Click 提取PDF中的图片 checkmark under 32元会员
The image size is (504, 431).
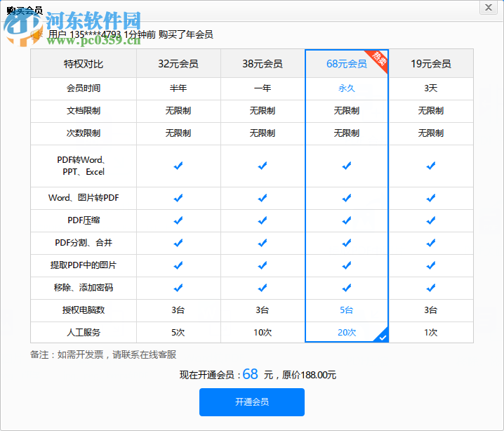pos(178,265)
